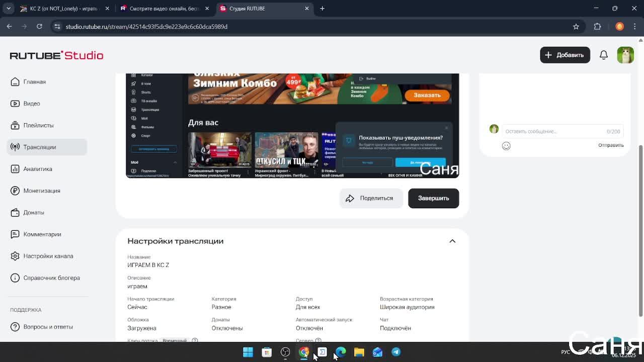This screenshot has width=644, height=362.
Task: Click the RUTUBE Studio logo
Action: (x=56, y=55)
